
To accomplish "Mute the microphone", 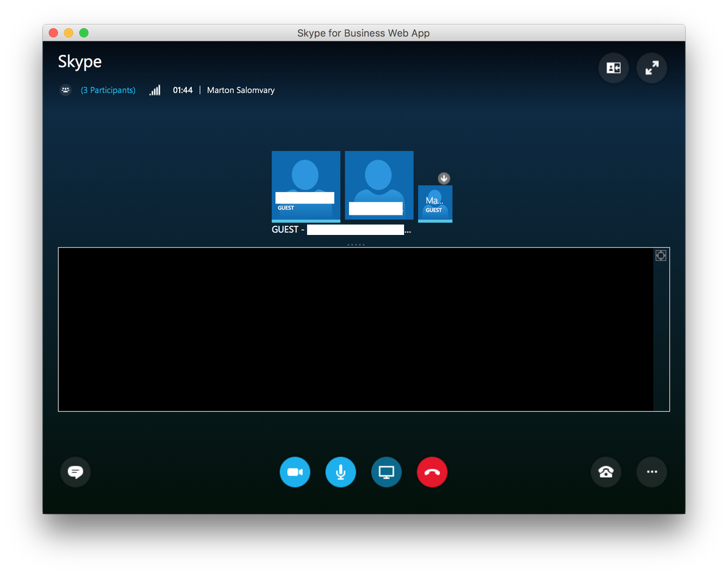I will click(340, 472).
